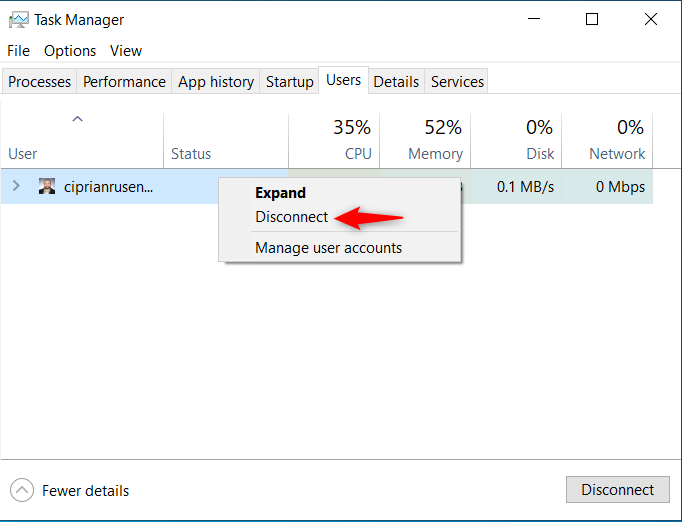
Task: Expand the ciprianrusen user row chevron
Action: coord(16,186)
